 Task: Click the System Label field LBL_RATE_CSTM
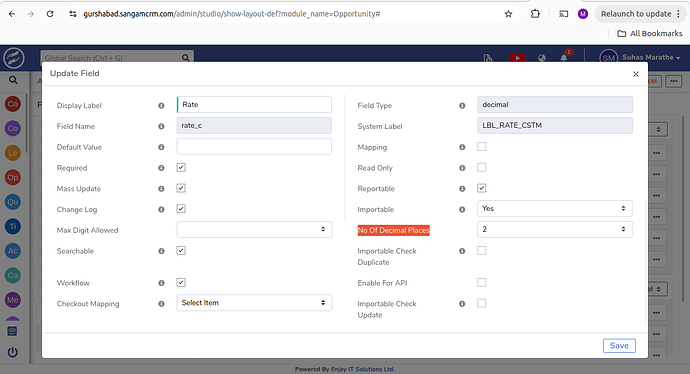(x=554, y=125)
